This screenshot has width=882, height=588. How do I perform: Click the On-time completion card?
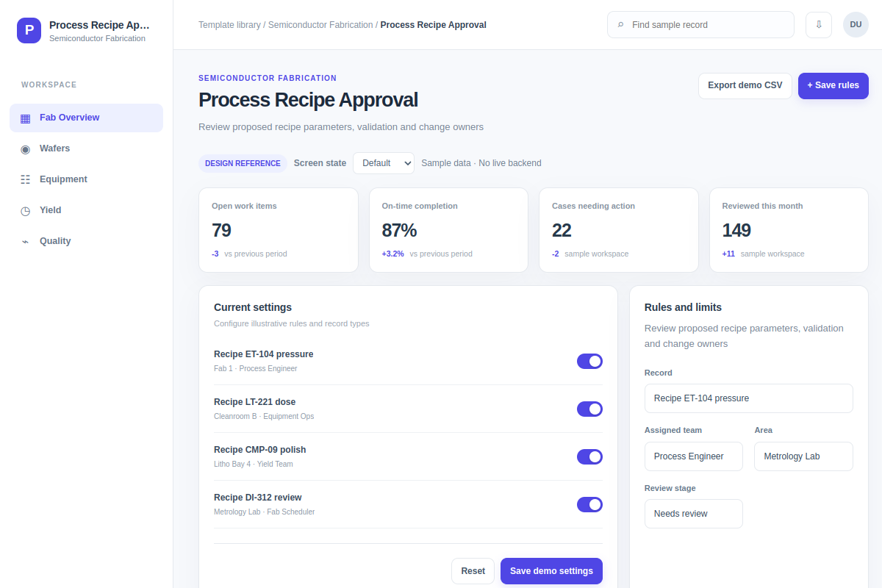(x=448, y=230)
